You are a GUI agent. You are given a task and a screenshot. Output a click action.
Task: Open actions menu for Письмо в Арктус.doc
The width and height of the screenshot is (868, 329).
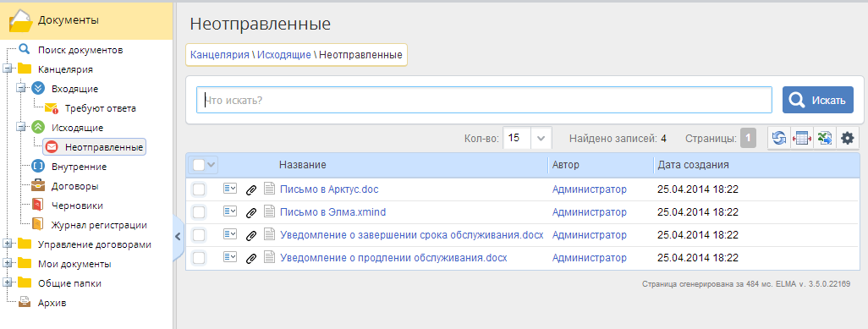tap(230, 189)
